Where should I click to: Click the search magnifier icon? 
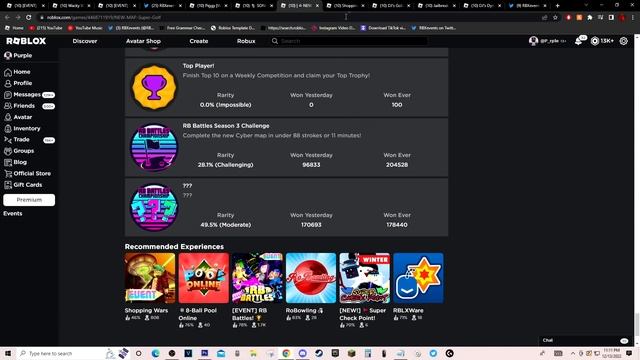click(x=275, y=41)
